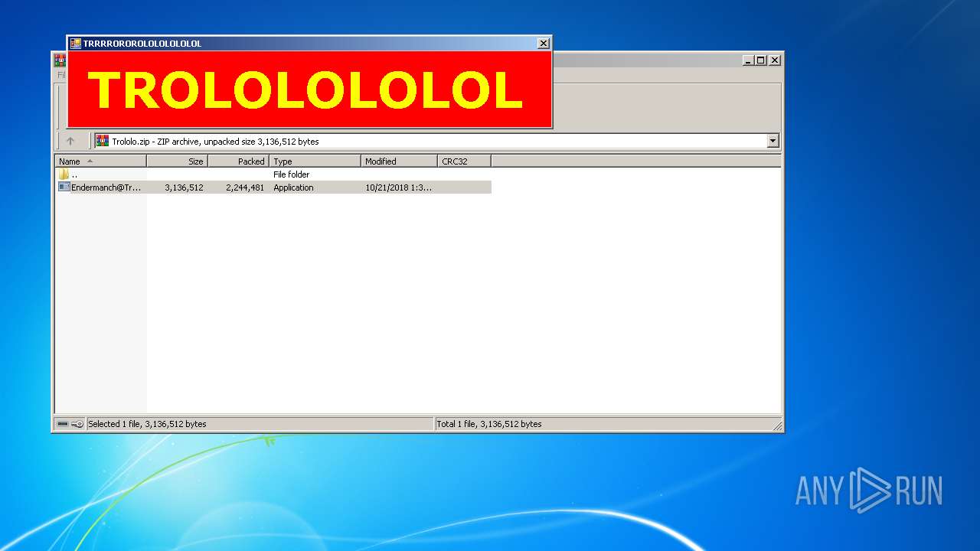Click the '2,244,481' packed size cell
980x551 pixels.
coord(245,187)
